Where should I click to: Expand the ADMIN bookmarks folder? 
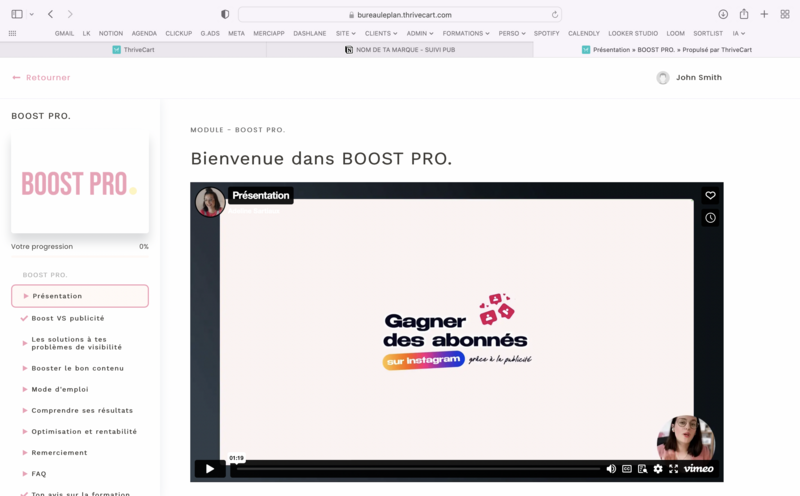coord(419,33)
